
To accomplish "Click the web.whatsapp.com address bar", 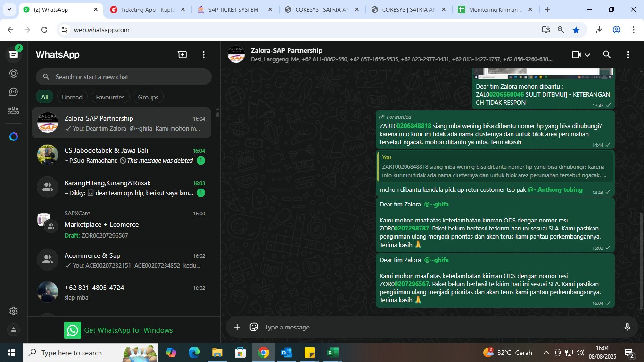I will 302,30.
